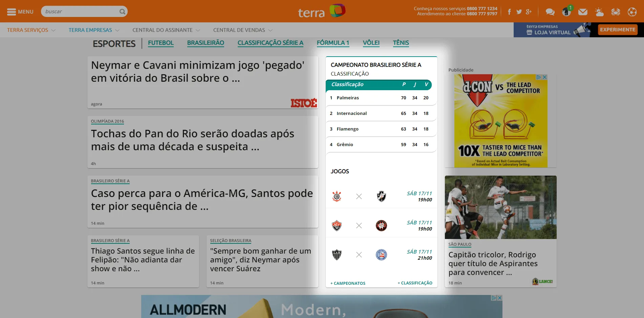Switch to the Futebol tab

[161, 43]
